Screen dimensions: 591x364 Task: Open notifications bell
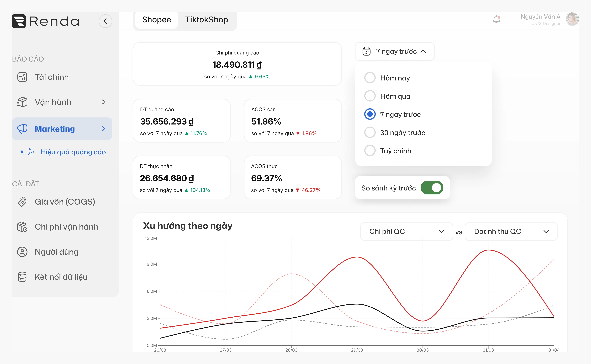pyautogui.click(x=496, y=19)
